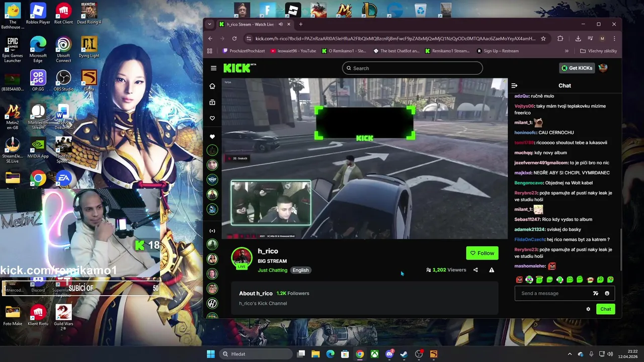This screenshot has height=362, width=644.
Task: Open File Explorer on taskbar
Action: pyautogui.click(x=315, y=354)
